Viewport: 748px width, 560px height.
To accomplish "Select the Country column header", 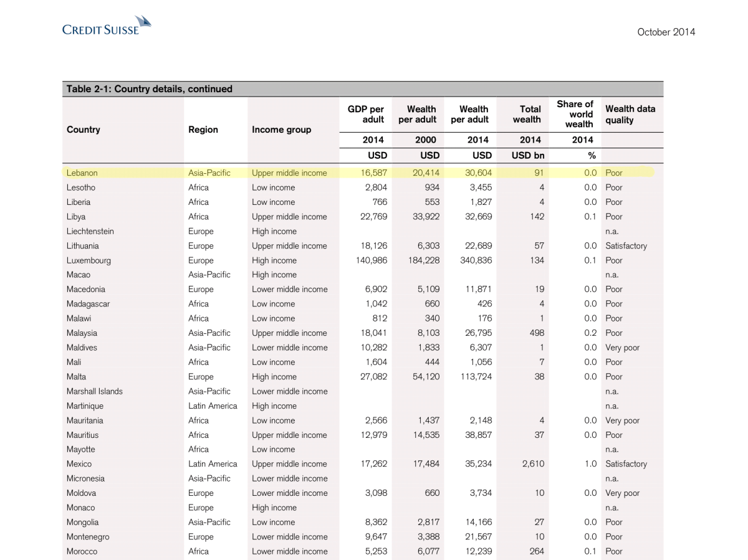I will pyautogui.click(x=83, y=130).
